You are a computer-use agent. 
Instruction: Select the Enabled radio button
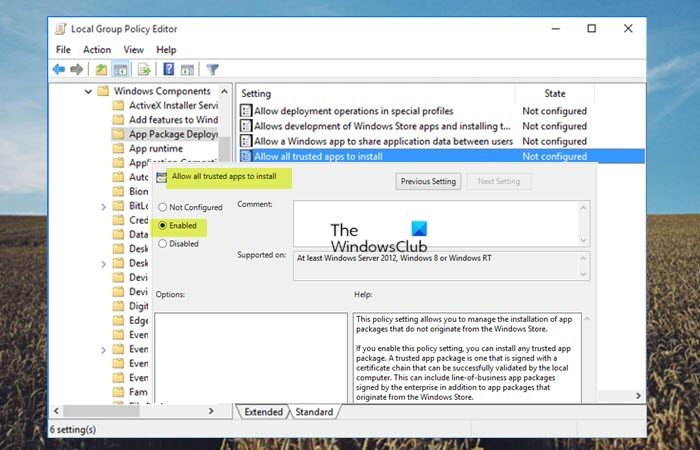(163, 226)
